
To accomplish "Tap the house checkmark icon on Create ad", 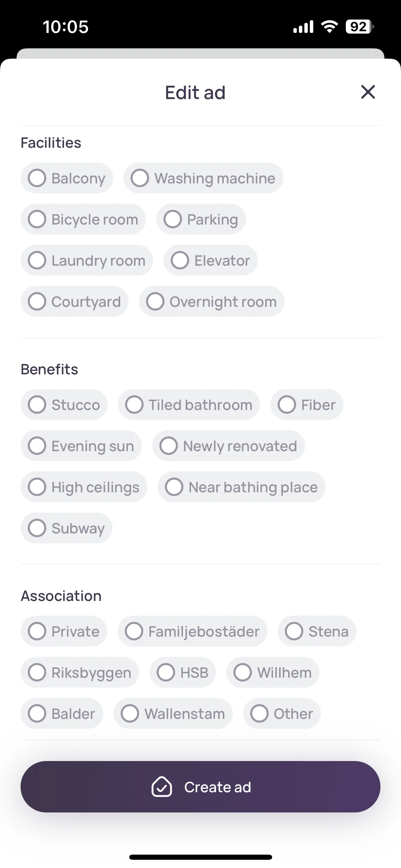I will [161, 786].
